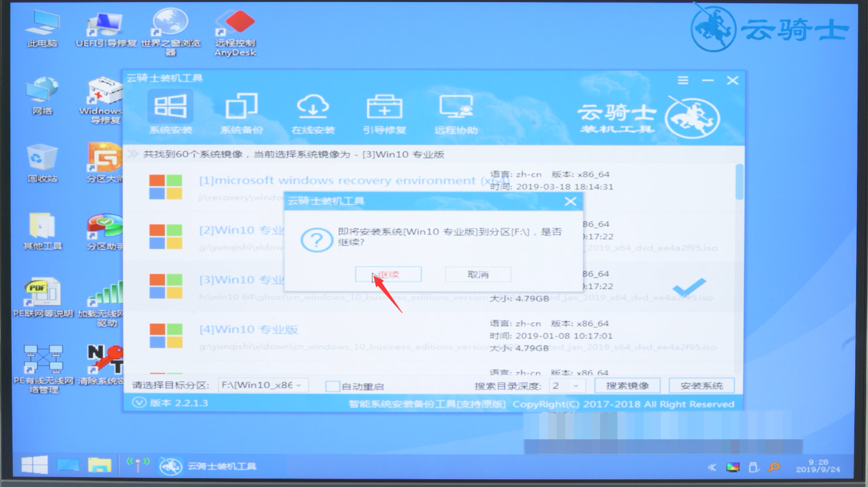
Task: Open the UEFI引导修复 desktop shortcut
Action: tap(106, 29)
